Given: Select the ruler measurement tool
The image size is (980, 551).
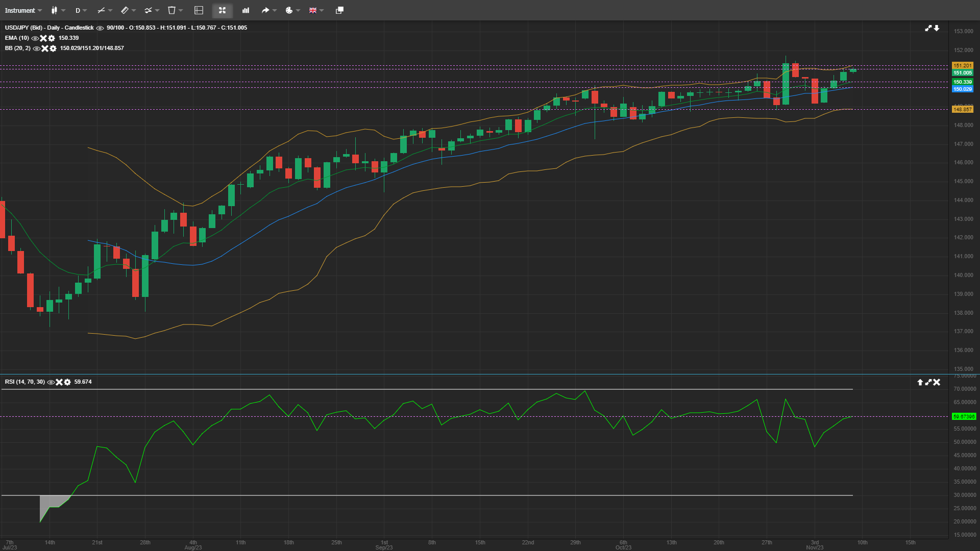Looking at the screenshot, I should 125,10.
